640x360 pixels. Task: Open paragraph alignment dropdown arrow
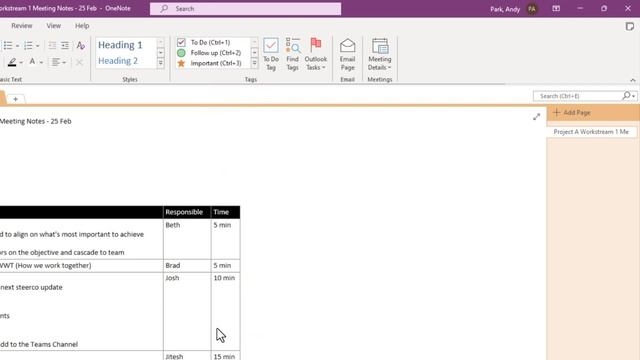click(64, 62)
